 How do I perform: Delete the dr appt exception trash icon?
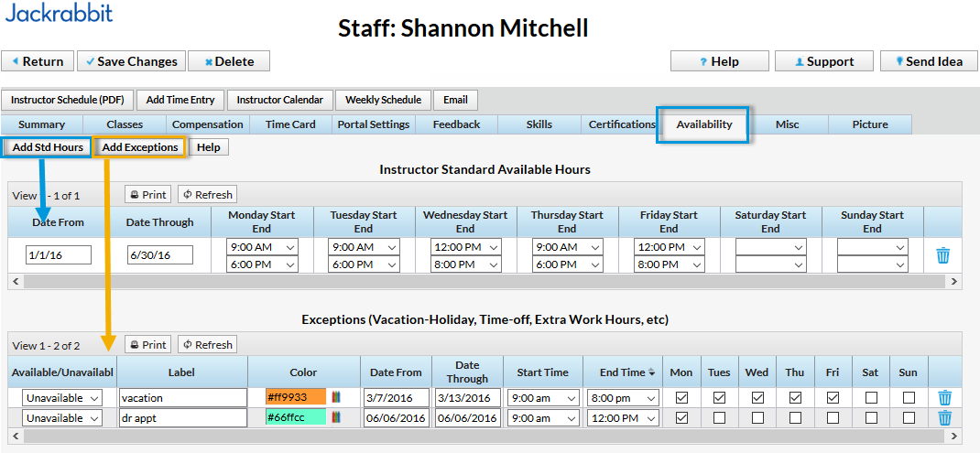[945, 417]
